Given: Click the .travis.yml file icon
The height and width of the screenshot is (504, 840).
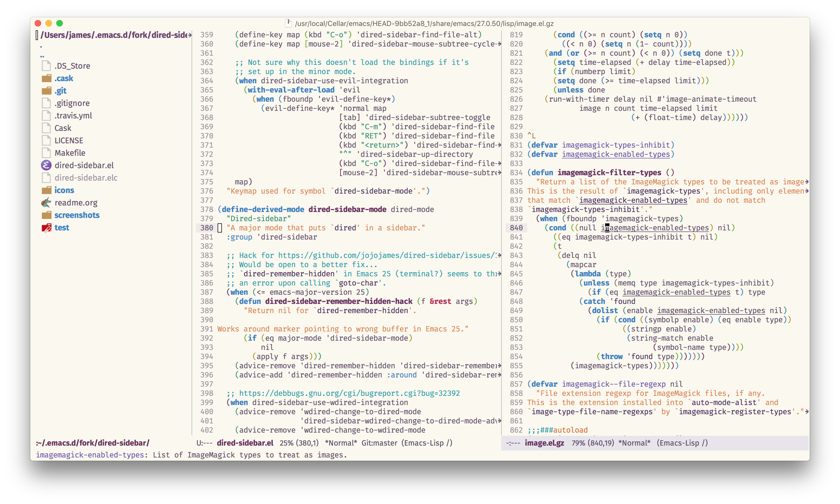Looking at the screenshot, I should point(46,115).
